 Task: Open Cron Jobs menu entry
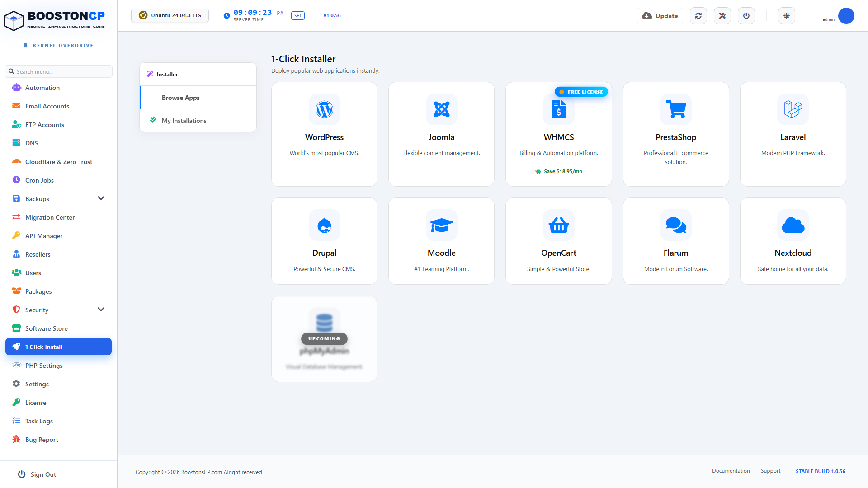58,180
